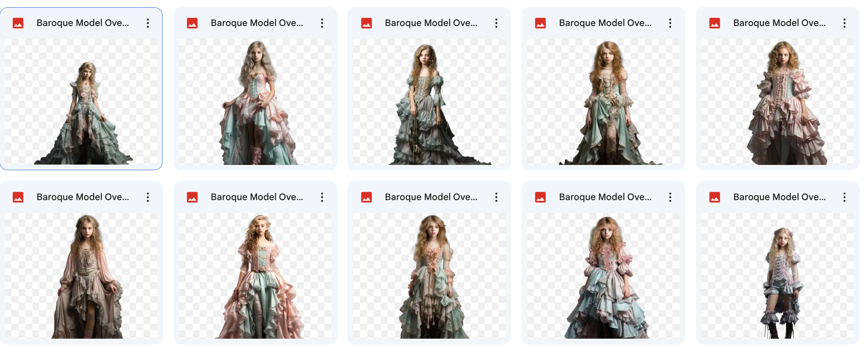Open the three-dot menu on the first bottom-row card
The image size is (868, 346).
coord(148,197)
